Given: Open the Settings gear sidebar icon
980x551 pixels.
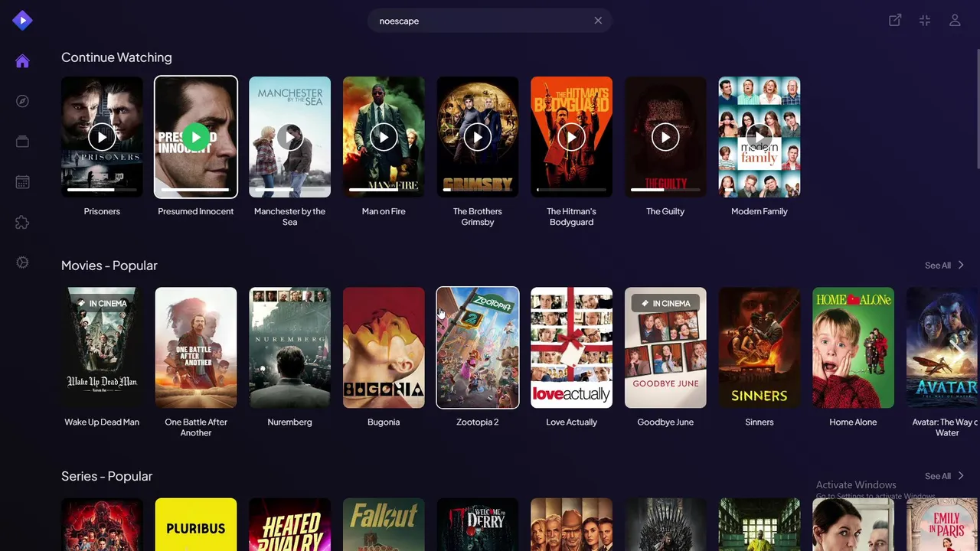Looking at the screenshot, I should (x=22, y=262).
